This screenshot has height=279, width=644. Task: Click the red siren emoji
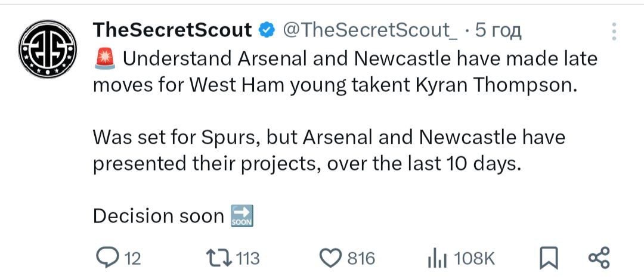click(x=105, y=59)
